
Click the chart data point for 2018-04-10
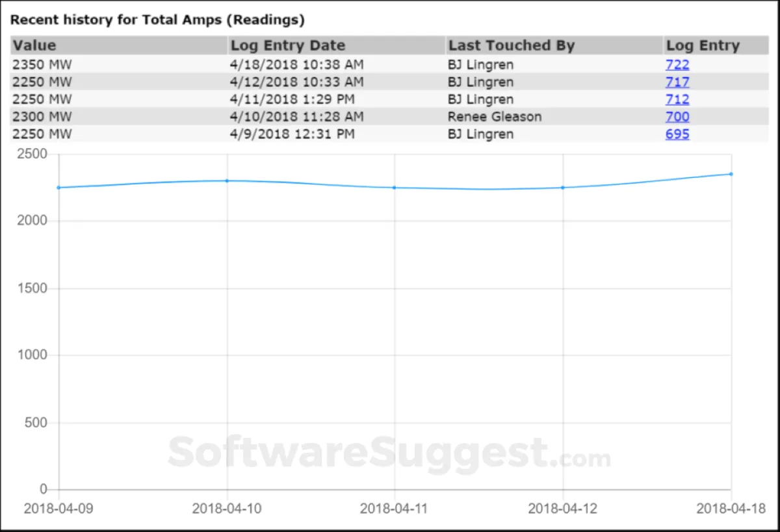227,181
